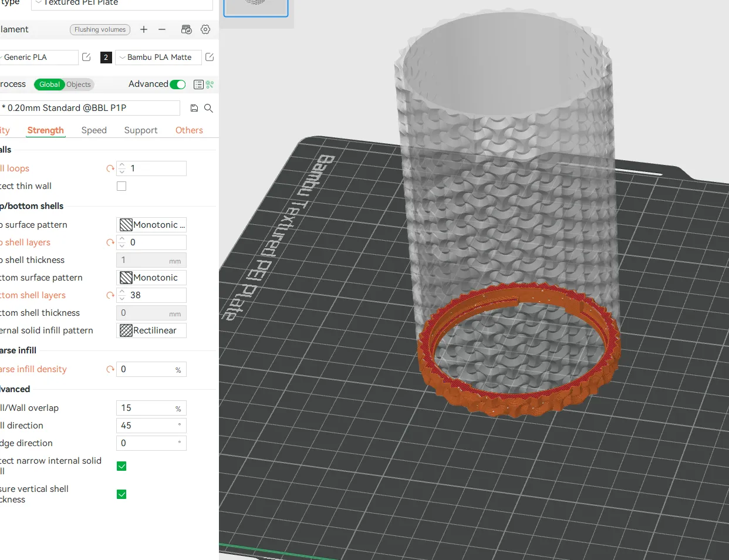Uncheck ensure vertical shell thickness
Screen dimensions: 729x560
(x=122, y=494)
